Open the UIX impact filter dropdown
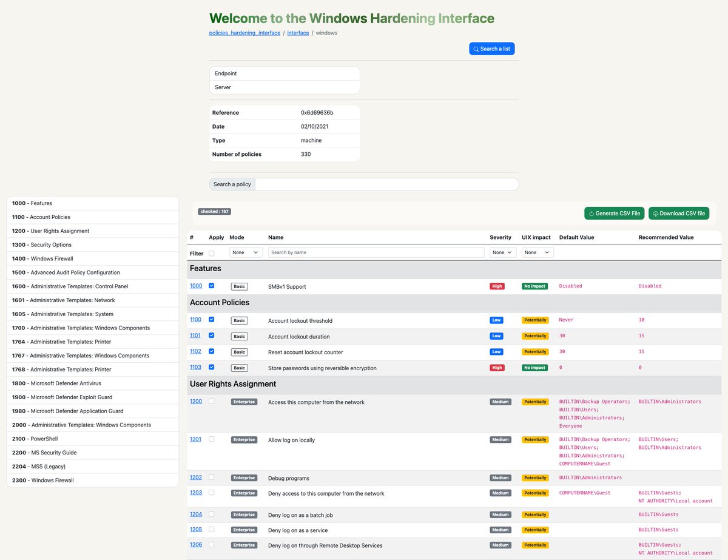Image resolution: width=728 pixels, height=560 pixels. pyautogui.click(x=536, y=252)
